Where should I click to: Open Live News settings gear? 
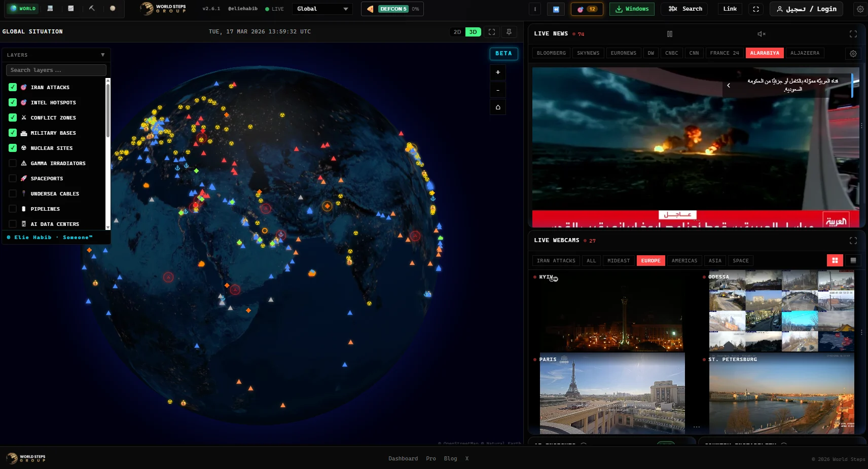[852, 53]
